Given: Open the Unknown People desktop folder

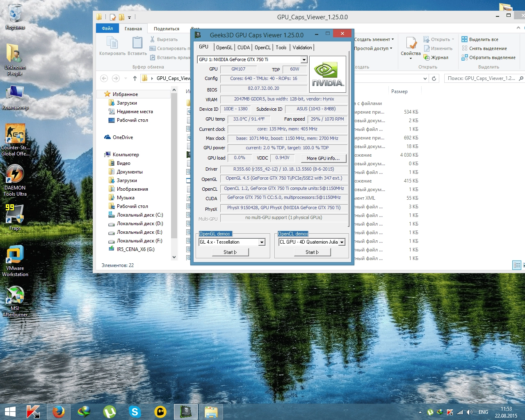Looking at the screenshot, I should pos(15,59).
